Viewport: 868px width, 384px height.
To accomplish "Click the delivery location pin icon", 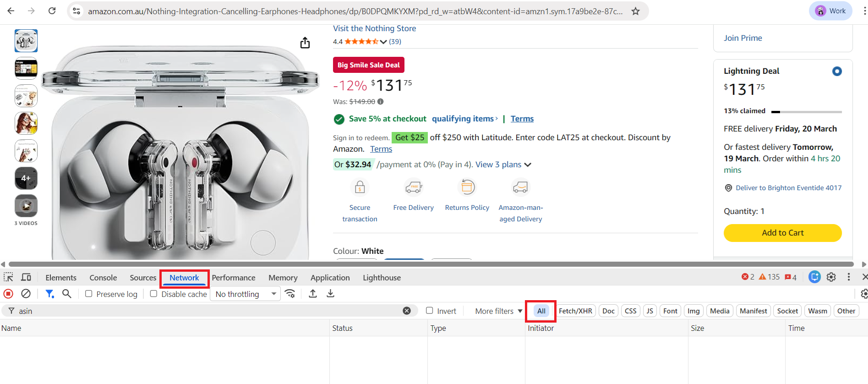I will coord(728,188).
